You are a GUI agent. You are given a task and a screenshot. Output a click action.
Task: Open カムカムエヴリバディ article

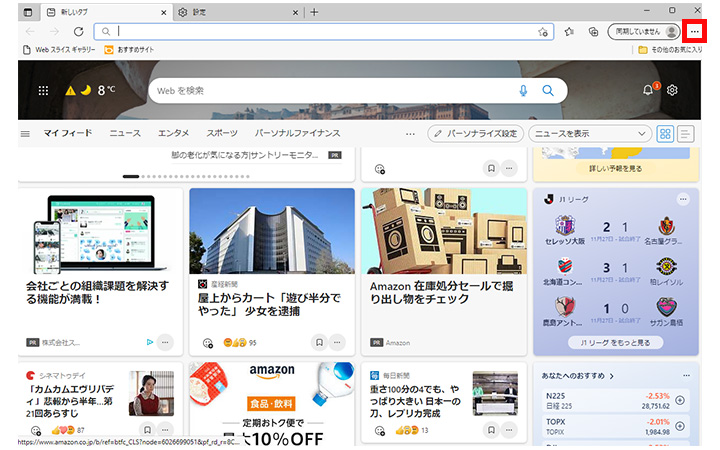[x=70, y=401]
